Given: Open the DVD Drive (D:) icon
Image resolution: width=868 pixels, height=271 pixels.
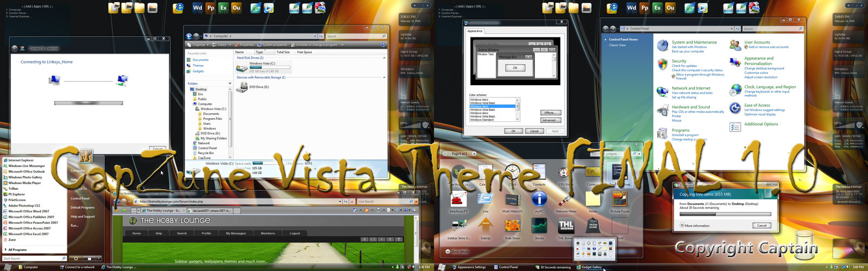Looking at the screenshot, I should [242, 86].
